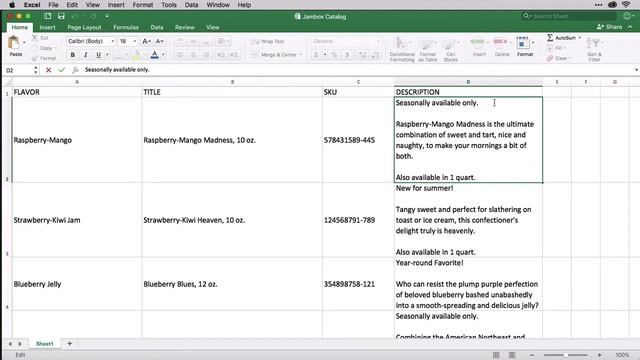Select the Strawberry-Kiwi Jam cell
Viewport: 640px width, 360px height.
coord(77,220)
